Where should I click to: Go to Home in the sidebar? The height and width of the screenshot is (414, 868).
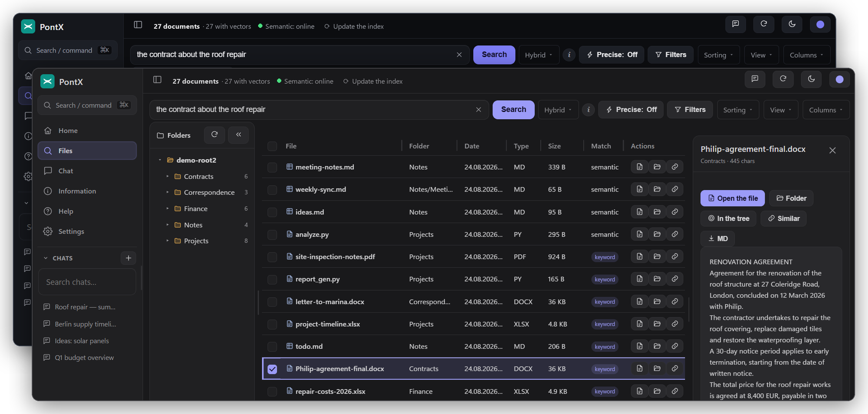click(x=87, y=131)
